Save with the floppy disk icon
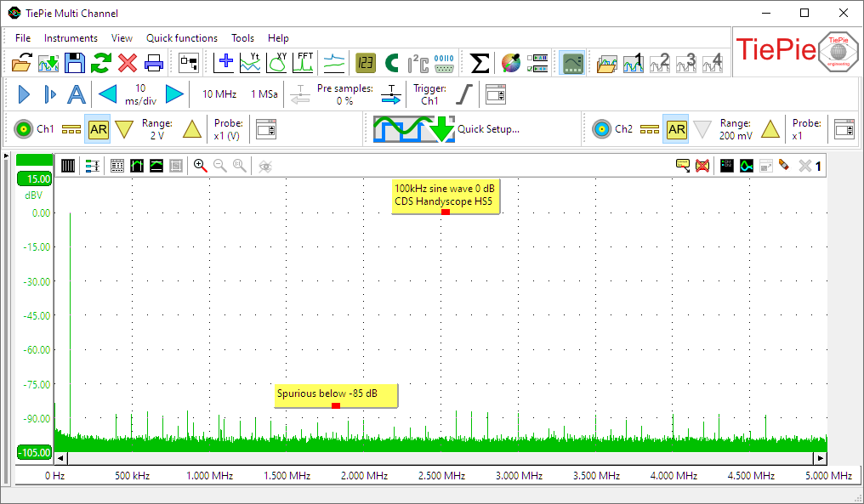864x504 pixels. (x=75, y=63)
